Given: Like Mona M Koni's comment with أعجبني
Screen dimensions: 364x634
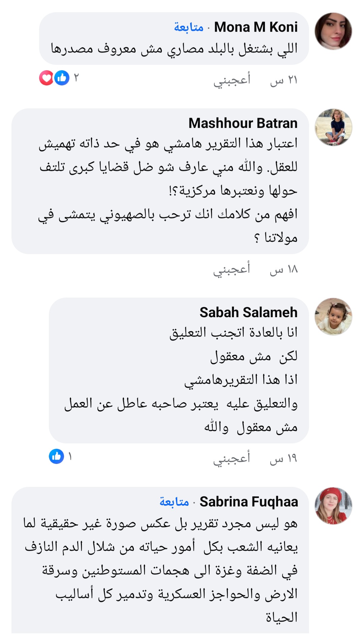Looking at the screenshot, I should [232, 80].
